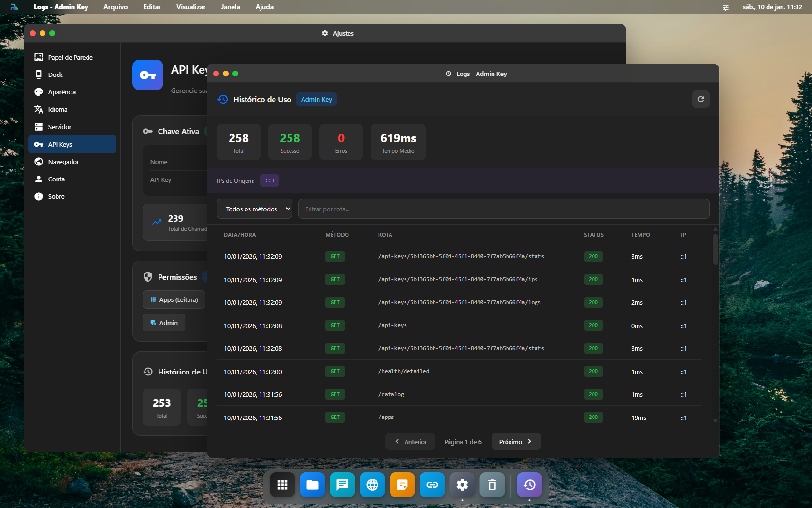Open the system controls icon in menu bar

click(725, 7)
